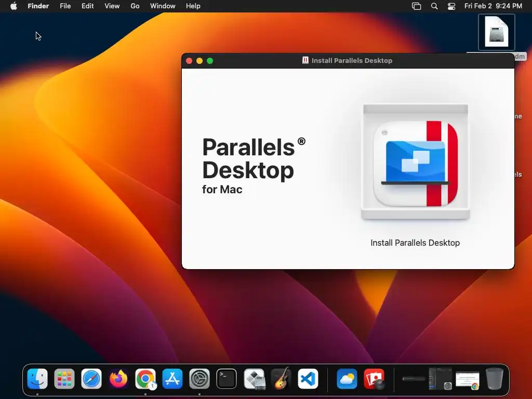This screenshot has width=532, height=399.
Task: Open the File menu
Action: [x=65, y=6]
